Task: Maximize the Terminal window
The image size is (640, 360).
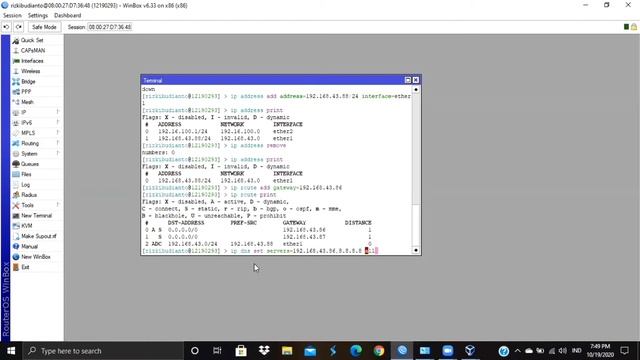Action: (x=407, y=80)
